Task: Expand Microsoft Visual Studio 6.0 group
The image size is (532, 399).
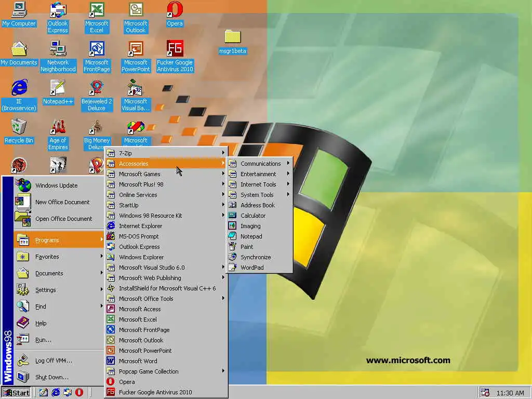Action: [166, 268]
